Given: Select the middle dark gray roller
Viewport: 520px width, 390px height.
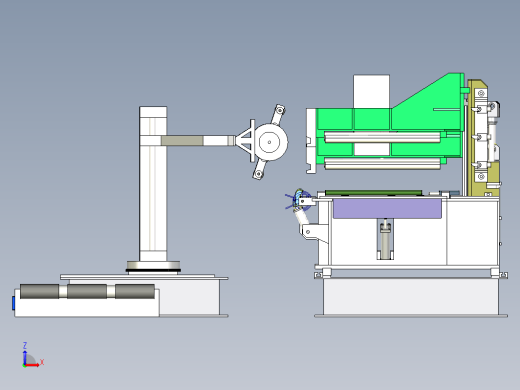Looking at the screenshot, I should tap(87, 291).
